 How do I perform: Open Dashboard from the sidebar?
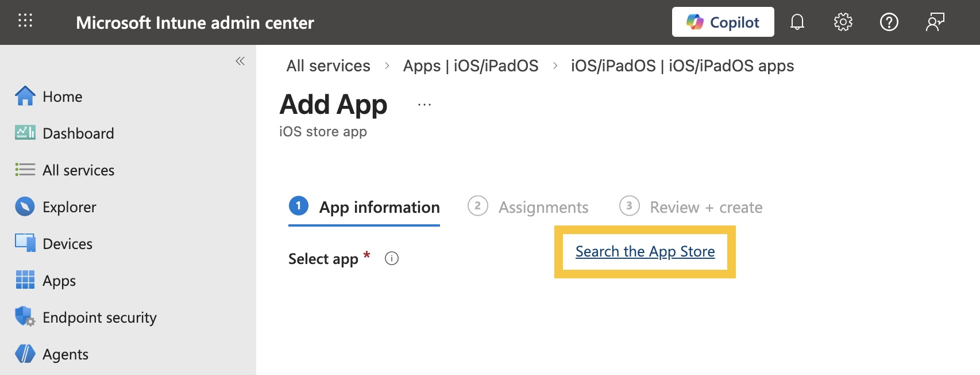(x=78, y=133)
